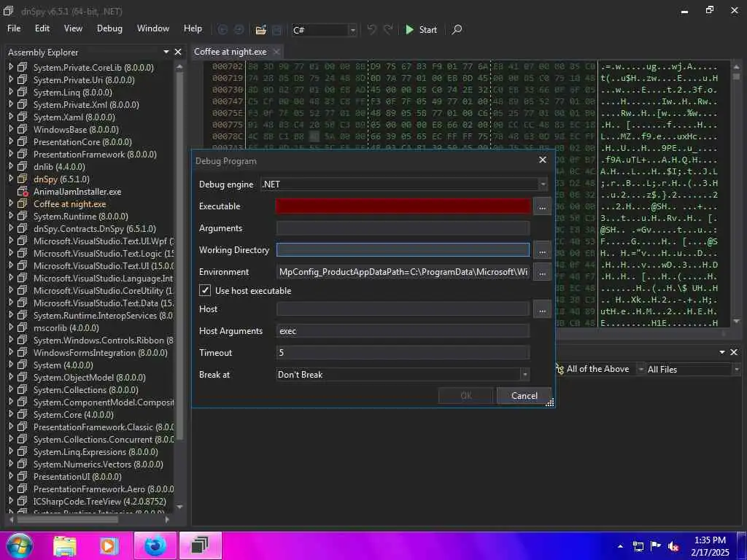Click the Open file toolbar icon
This screenshot has height=560, width=747.
coord(260,30)
